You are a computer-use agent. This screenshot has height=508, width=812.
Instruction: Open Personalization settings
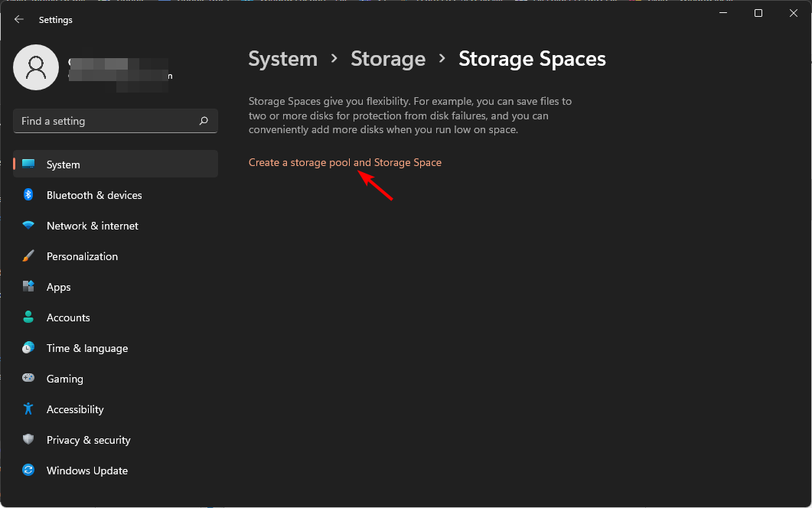pyautogui.click(x=81, y=256)
